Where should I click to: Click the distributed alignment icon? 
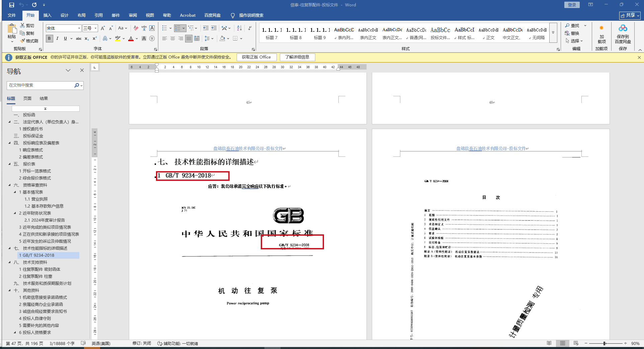197,38
